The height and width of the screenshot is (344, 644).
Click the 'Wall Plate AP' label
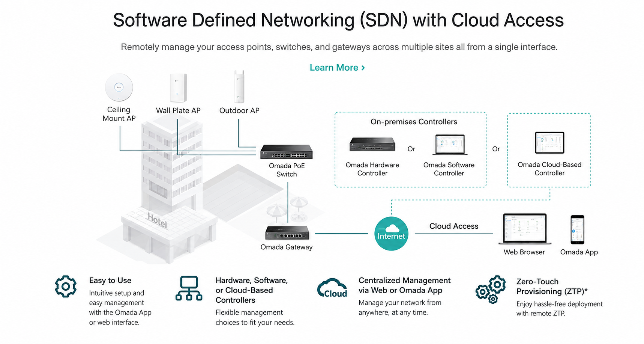[x=178, y=110]
